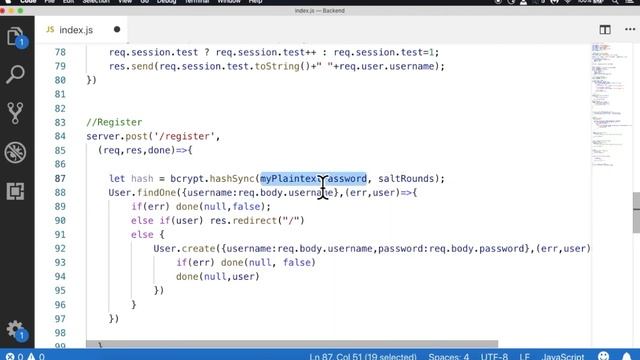The image size is (640, 360).
Task: Click res.send on line 79
Action: point(131,66)
